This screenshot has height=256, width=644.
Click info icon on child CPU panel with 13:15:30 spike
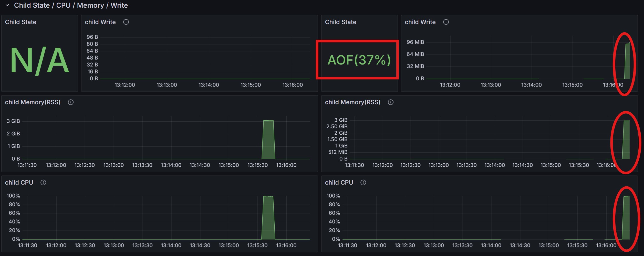(x=43, y=183)
